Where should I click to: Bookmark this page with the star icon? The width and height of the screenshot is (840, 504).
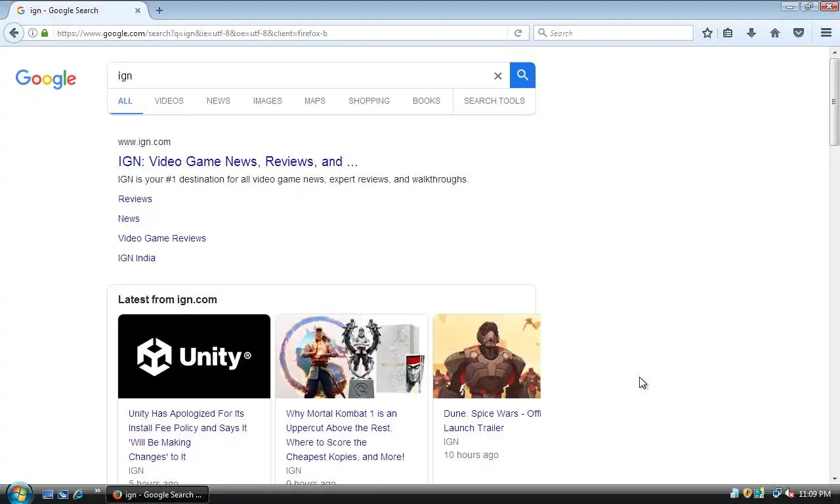click(x=707, y=33)
